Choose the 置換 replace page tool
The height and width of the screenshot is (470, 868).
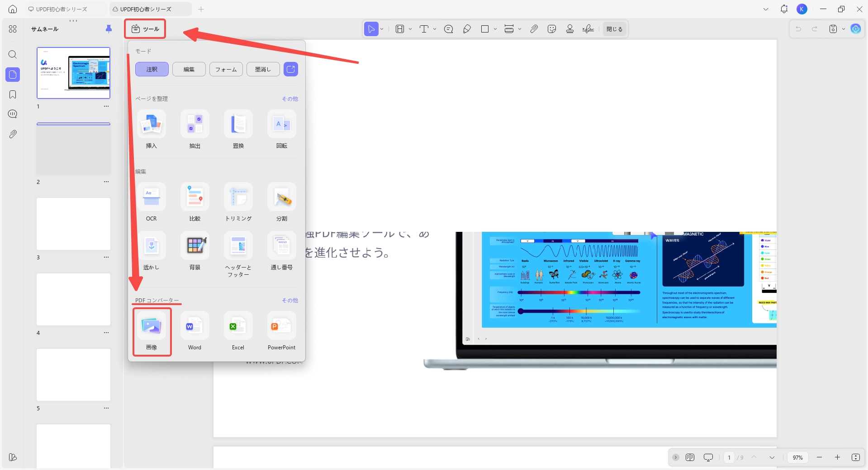click(x=238, y=129)
